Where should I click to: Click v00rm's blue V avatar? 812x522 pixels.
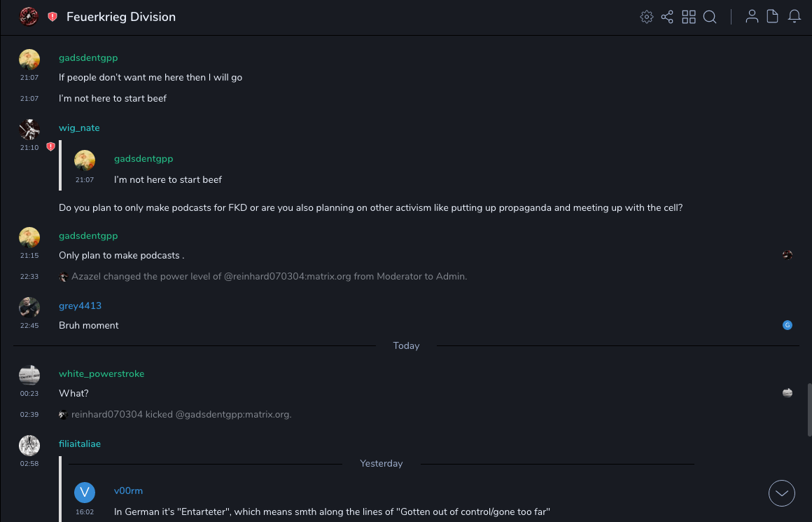pos(85,492)
